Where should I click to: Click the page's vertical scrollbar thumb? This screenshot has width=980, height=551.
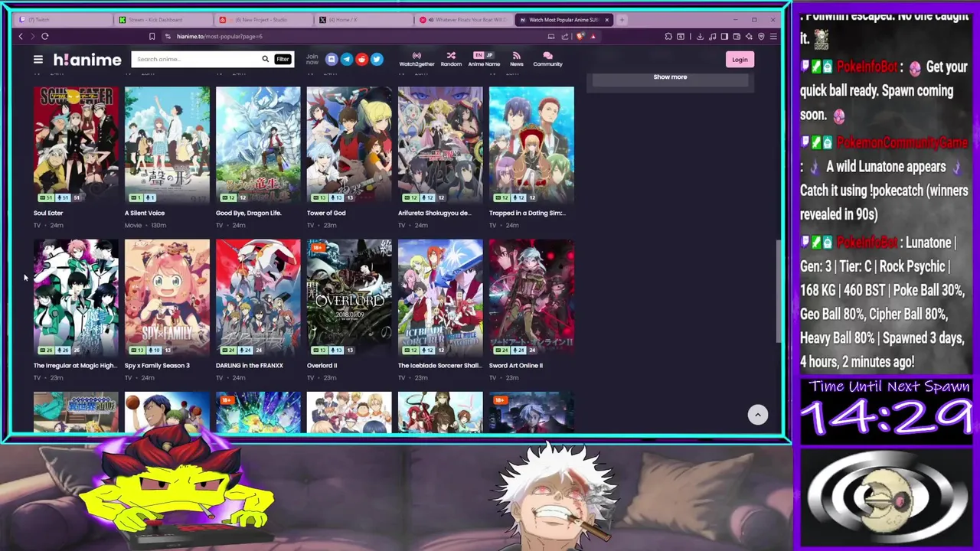click(779, 291)
